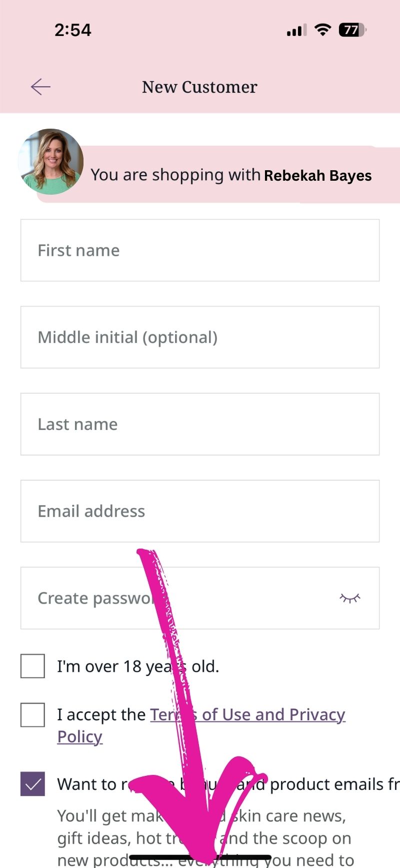
Task: Check the I'm over 18 checkbox
Action: point(32,666)
